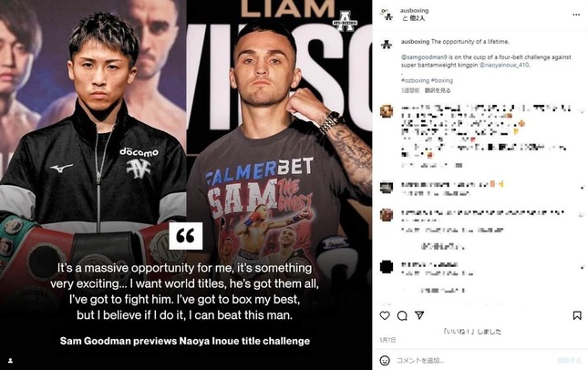Open the ausboxing profile avatar in header
588x370 pixels.
(x=387, y=15)
